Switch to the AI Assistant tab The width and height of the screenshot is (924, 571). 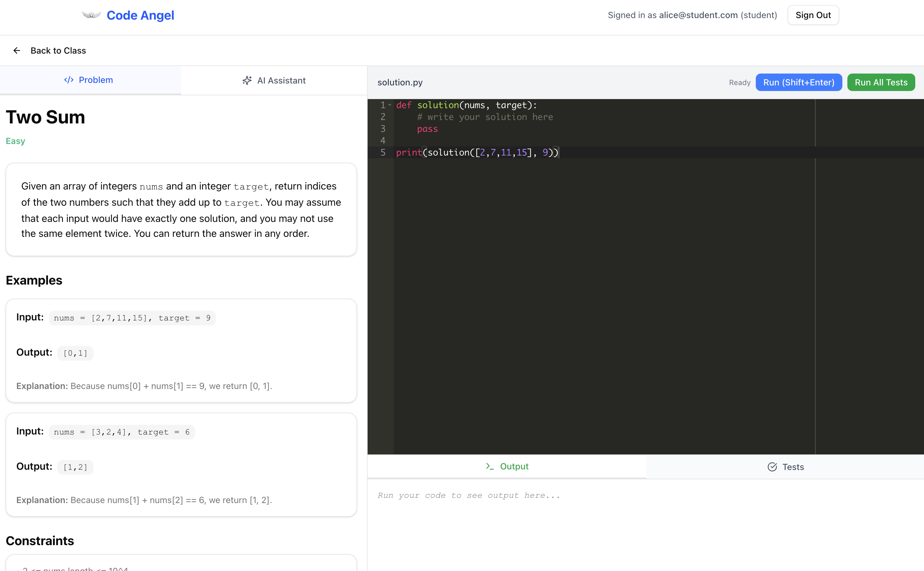click(x=274, y=80)
